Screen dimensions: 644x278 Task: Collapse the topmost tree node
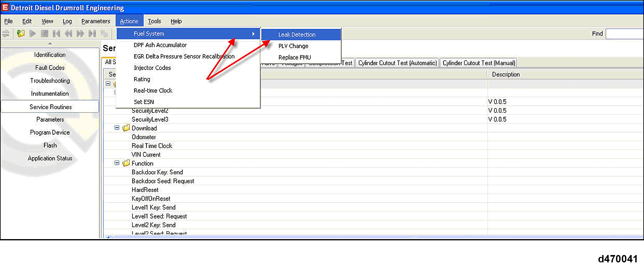click(x=108, y=83)
